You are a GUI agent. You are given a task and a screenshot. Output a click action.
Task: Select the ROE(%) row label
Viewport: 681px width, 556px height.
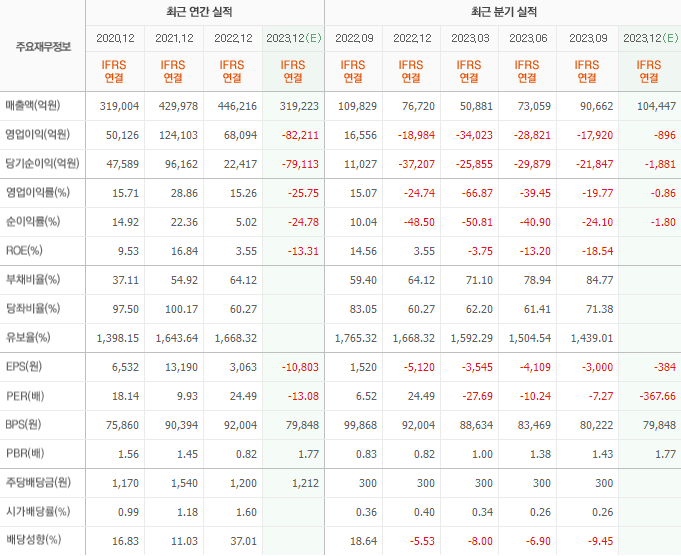tap(24, 251)
